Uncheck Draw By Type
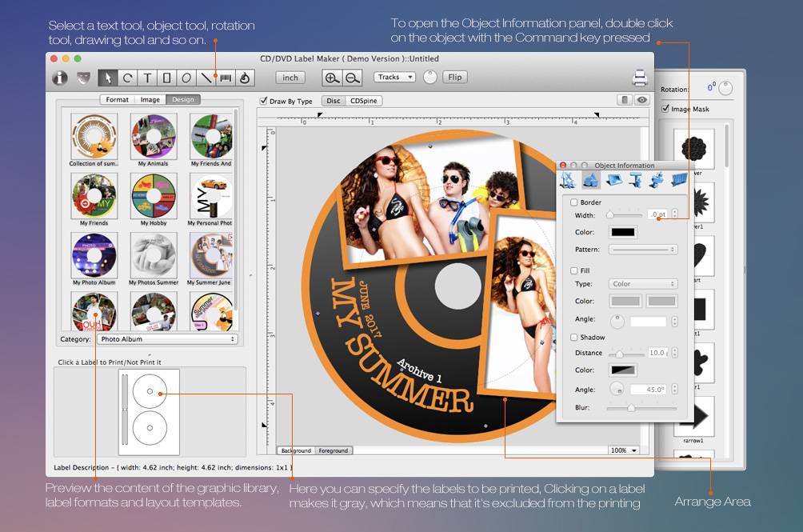803x532 pixels. point(264,101)
